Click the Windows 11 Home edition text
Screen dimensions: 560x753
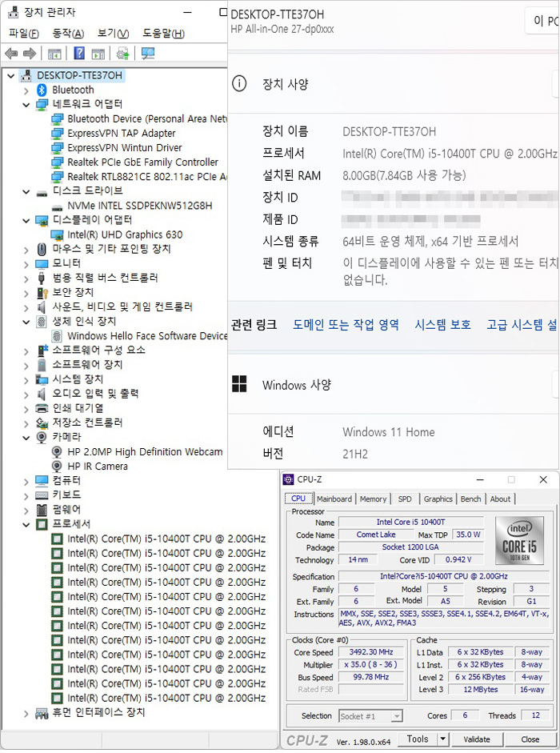click(389, 432)
